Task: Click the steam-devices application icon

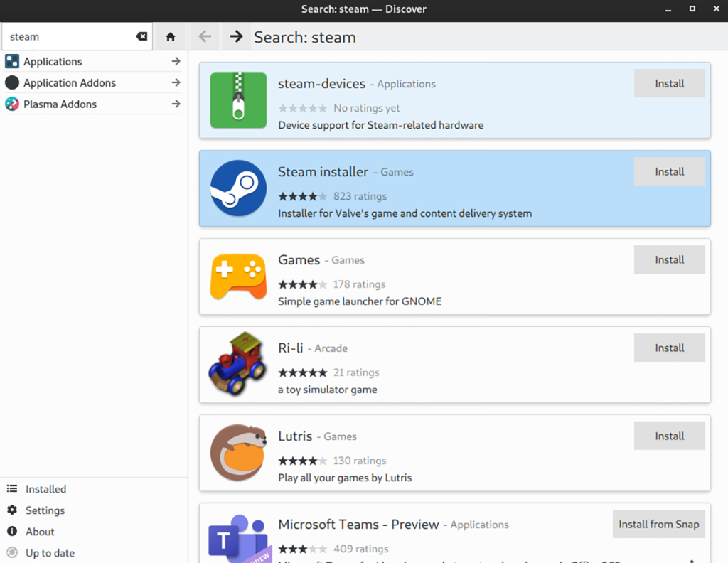Action: click(238, 100)
